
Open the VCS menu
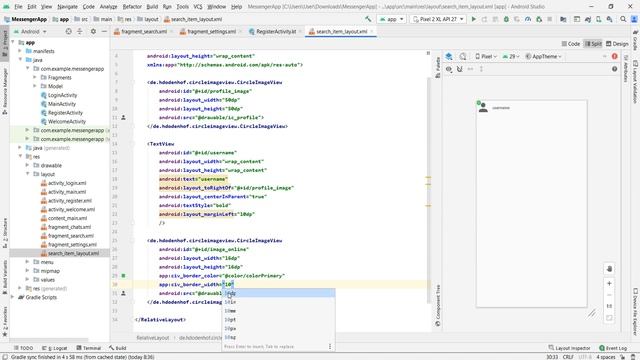(x=198, y=7)
